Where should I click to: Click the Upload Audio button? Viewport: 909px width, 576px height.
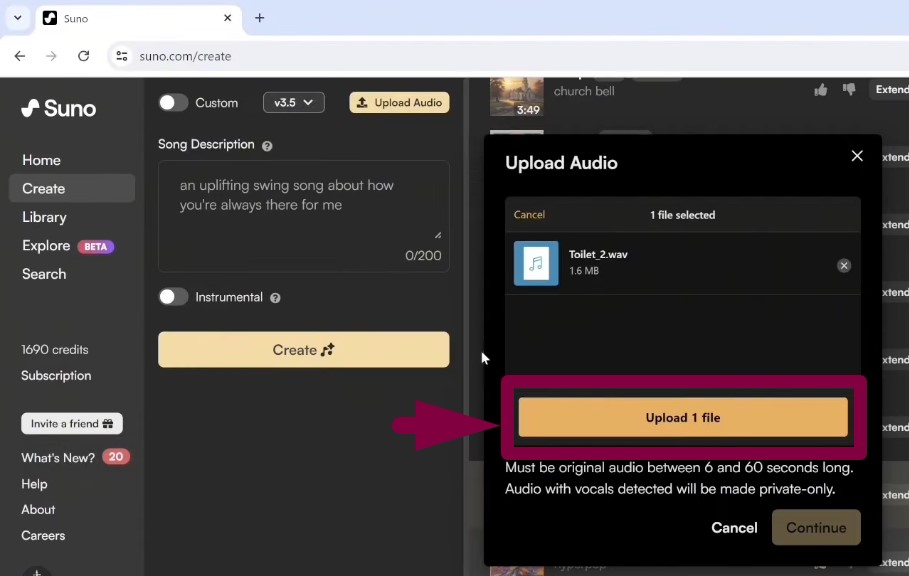coord(399,103)
